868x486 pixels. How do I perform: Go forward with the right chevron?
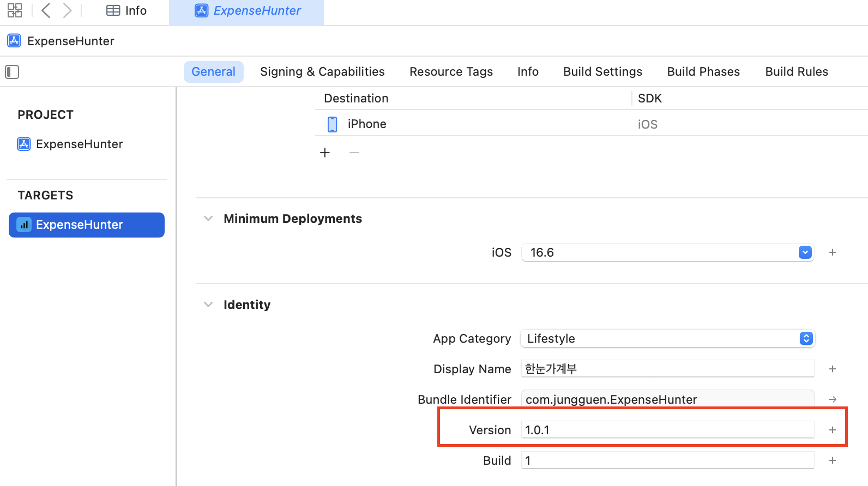point(67,10)
